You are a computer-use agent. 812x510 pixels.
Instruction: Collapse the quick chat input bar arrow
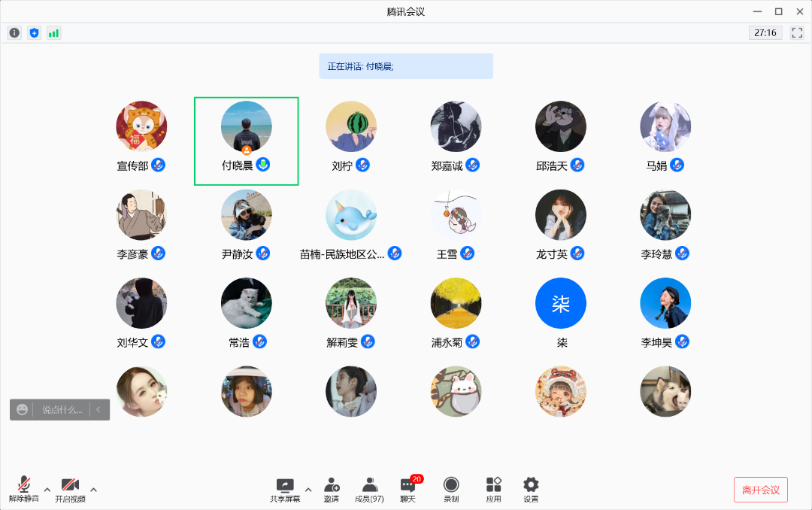pos(98,410)
